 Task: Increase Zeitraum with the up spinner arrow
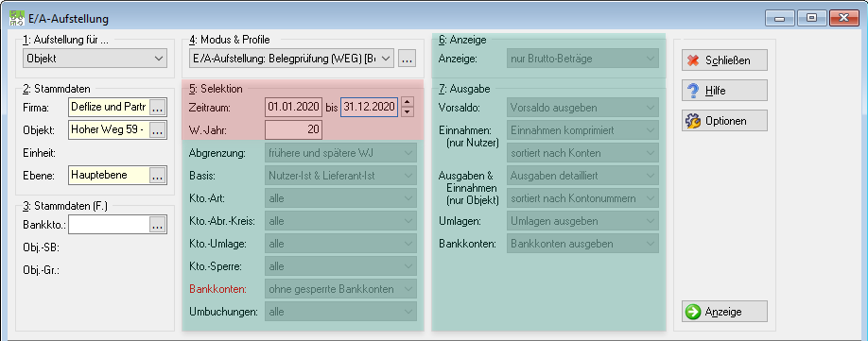tap(408, 102)
